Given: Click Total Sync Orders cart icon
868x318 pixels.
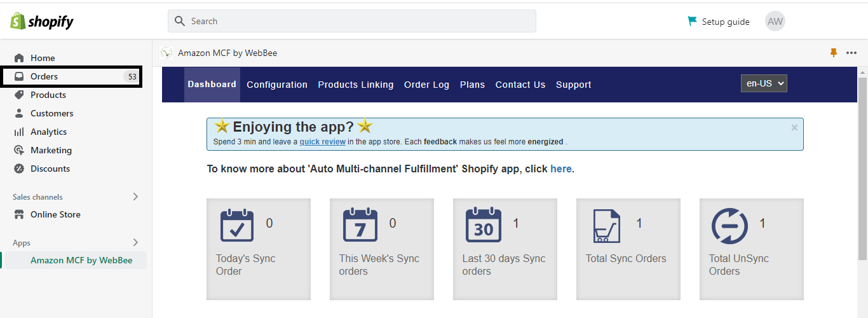Looking at the screenshot, I should 606,226.
